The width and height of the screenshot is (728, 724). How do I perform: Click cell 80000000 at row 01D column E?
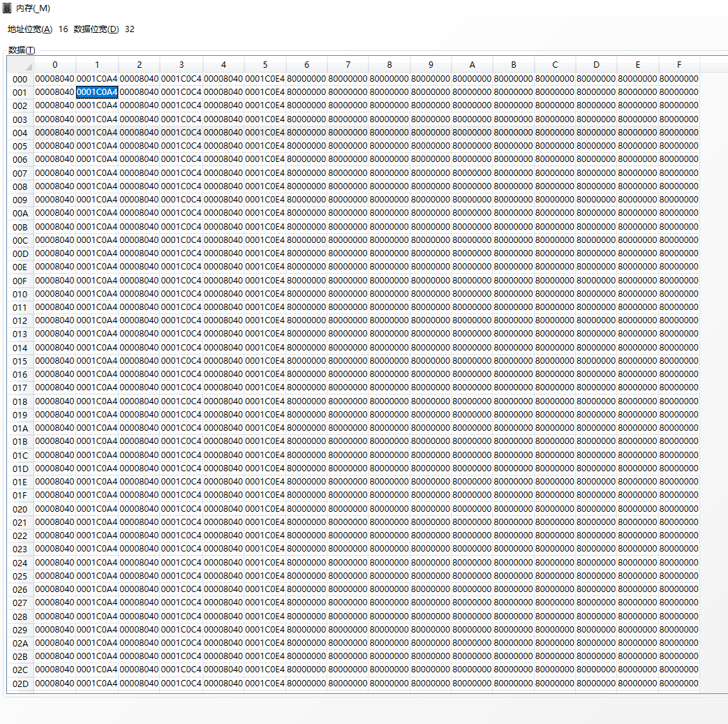pyautogui.click(x=637, y=468)
